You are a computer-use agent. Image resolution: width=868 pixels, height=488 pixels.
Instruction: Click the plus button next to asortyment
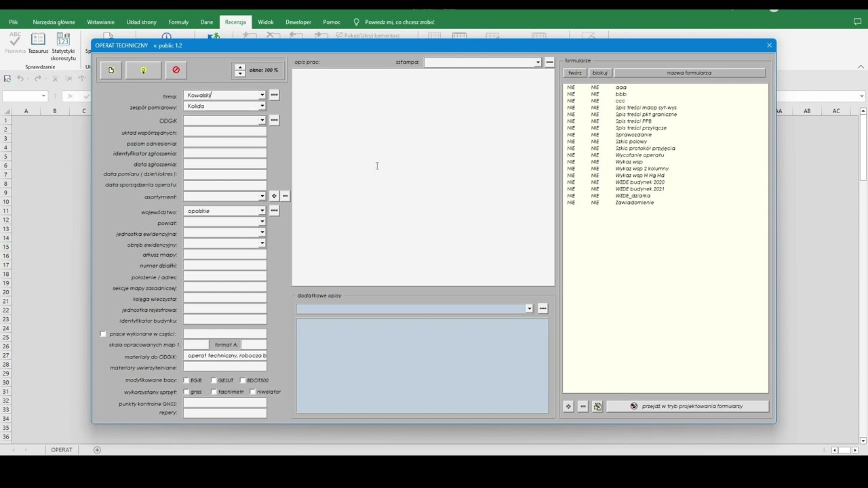pos(274,196)
